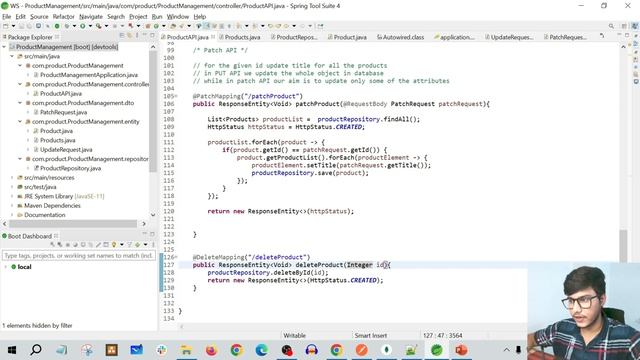Open PowerPoint from the taskbar
This screenshot has width=640, height=360.
tap(461, 350)
